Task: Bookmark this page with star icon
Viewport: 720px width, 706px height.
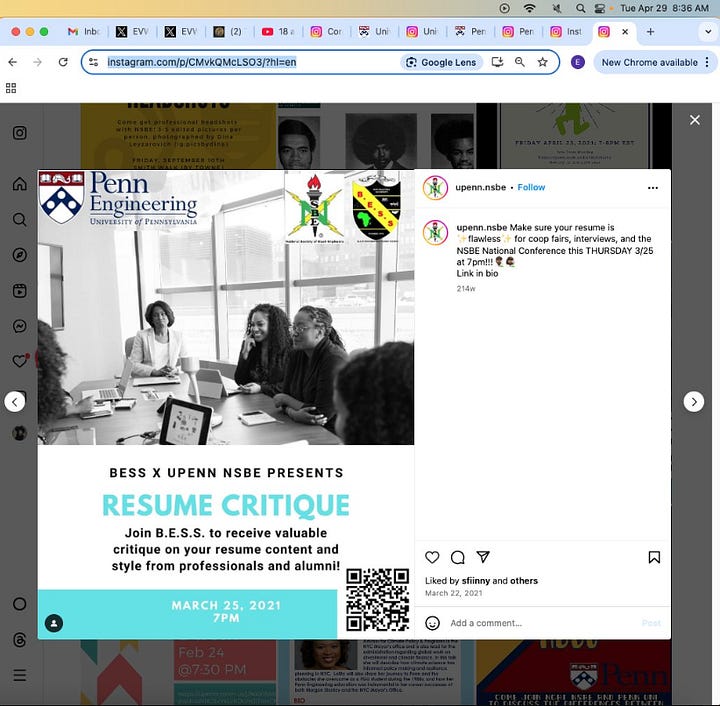Action: pyautogui.click(x=542, y=62)
